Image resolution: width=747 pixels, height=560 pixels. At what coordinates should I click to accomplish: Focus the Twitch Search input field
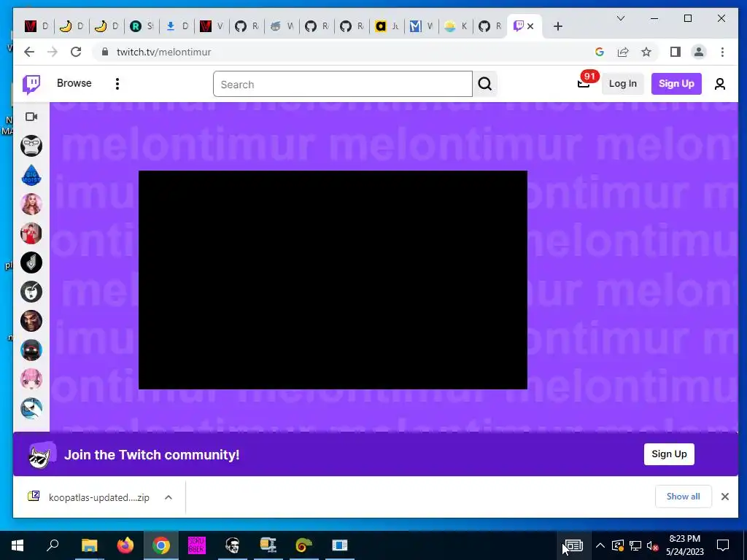tap(343, 85)
